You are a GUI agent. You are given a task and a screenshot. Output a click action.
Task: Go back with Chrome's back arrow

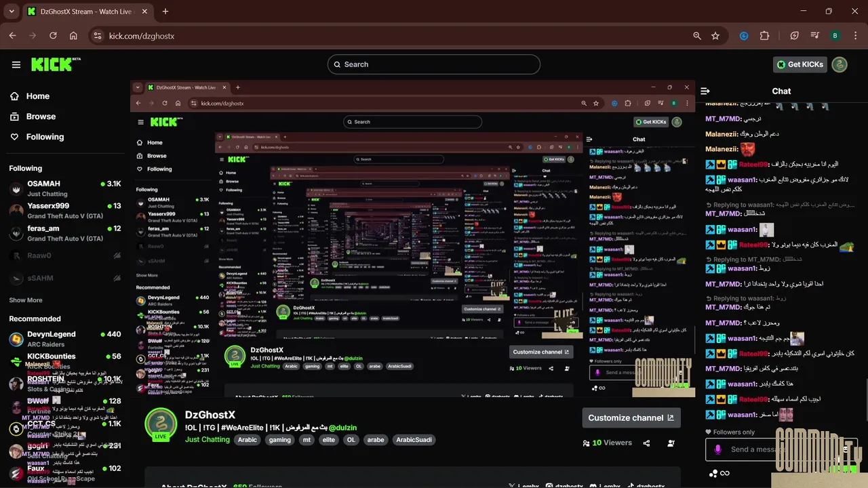(12, 36)
